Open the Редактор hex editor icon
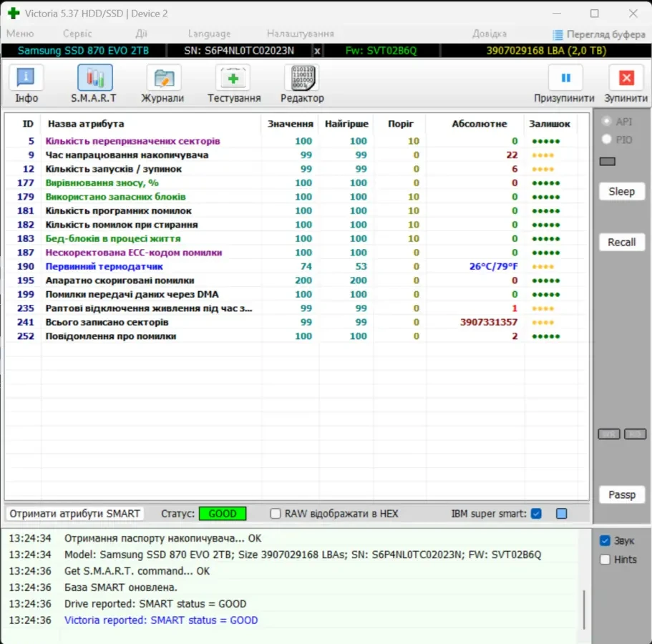 [x=302, y=78]
